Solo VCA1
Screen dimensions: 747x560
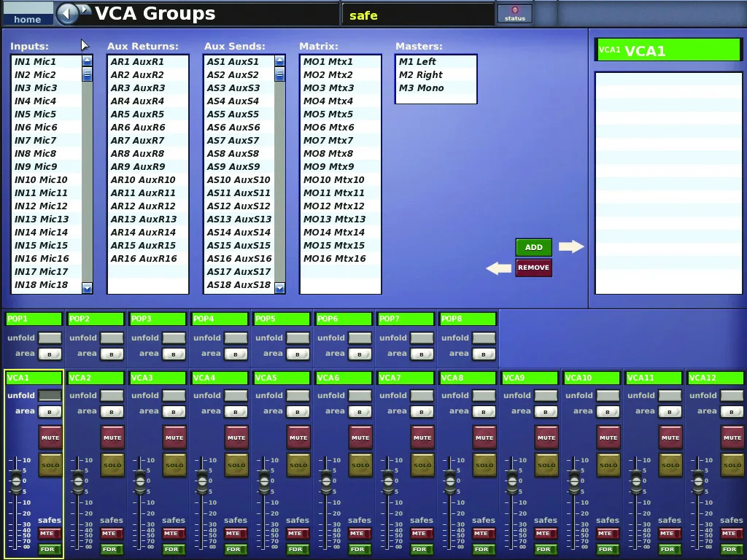pos(50,465)
